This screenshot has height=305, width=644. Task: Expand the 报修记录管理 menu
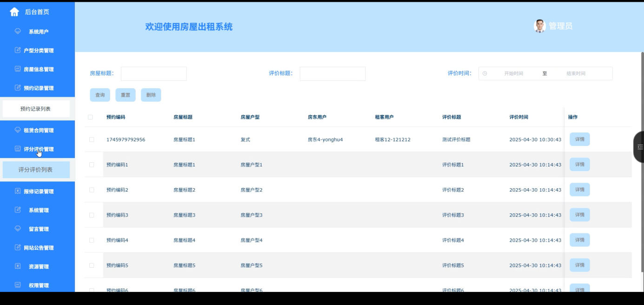[37, 191]
